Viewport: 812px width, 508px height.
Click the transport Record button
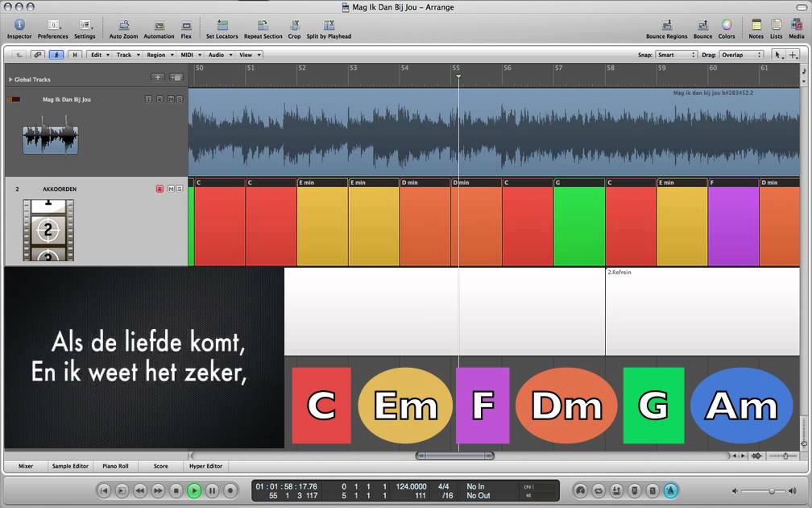click(x=230, y=490)
